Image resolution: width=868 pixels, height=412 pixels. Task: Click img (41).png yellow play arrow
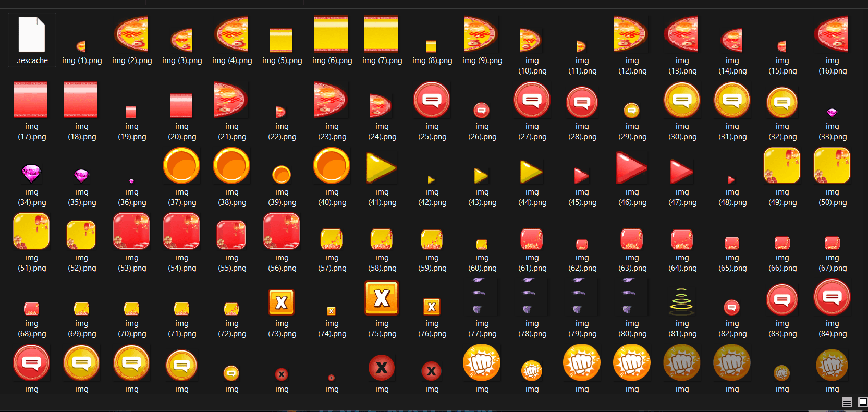pyautogui.click(x=382, y=168)
